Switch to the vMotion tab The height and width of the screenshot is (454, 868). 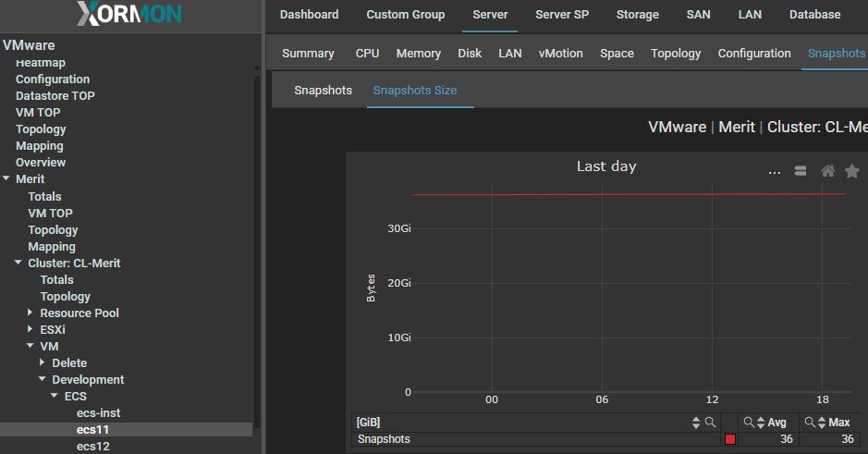(561, 53)
